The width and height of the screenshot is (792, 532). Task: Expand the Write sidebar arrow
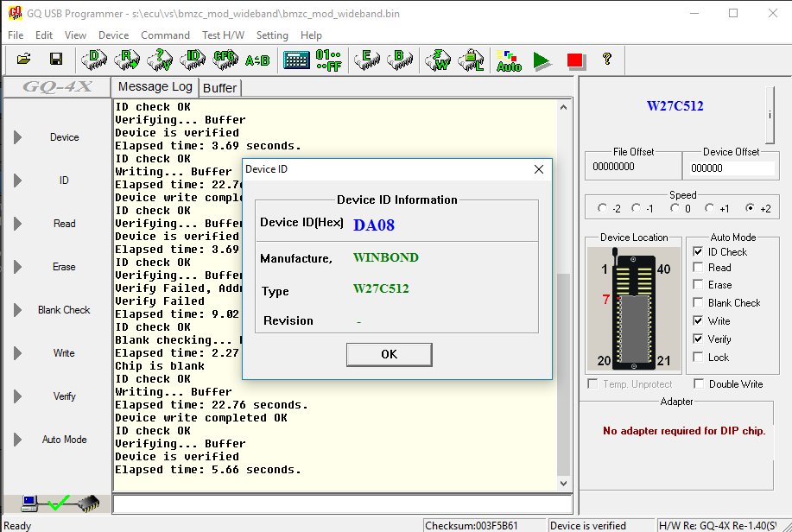click(17, 353)
